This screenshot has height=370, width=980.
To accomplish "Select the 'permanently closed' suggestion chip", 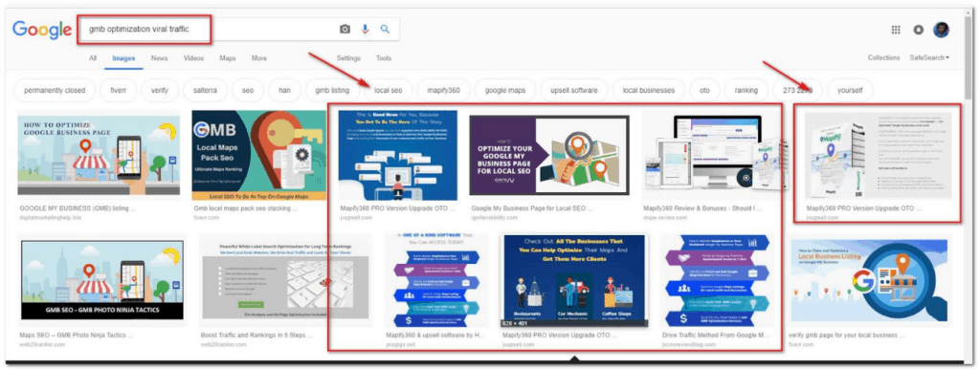I will [x=55, y=91].
